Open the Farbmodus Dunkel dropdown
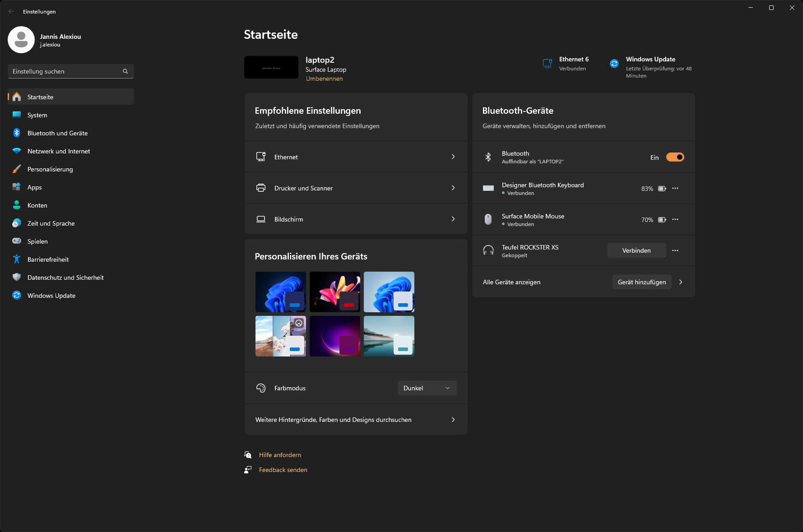Screen dimensions: 803x532 (427, 388)
